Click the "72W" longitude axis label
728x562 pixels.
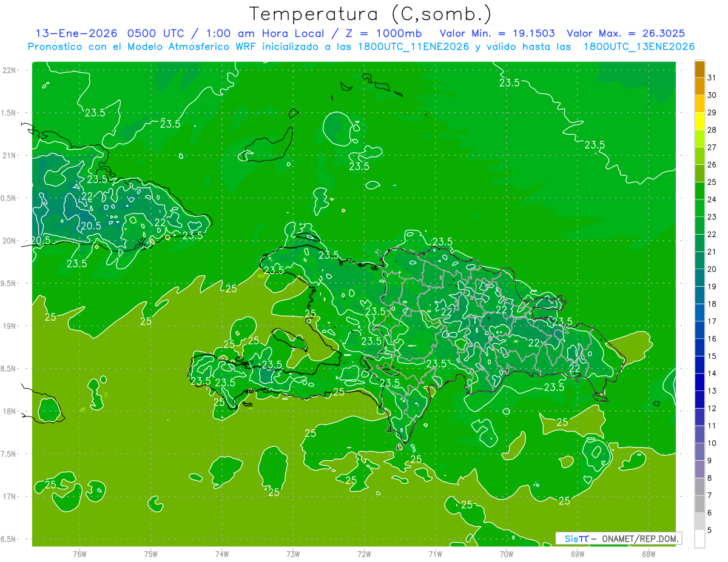point(364,554)
